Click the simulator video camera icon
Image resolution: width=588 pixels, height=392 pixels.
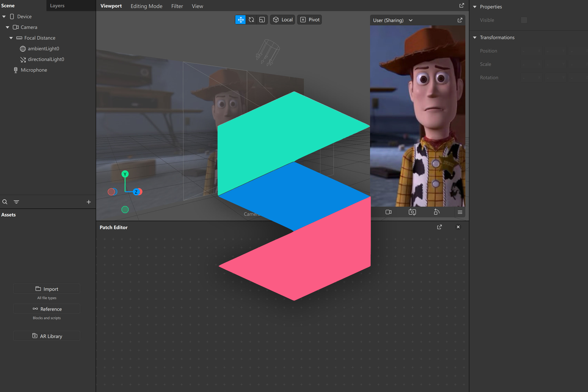[388, 212]
